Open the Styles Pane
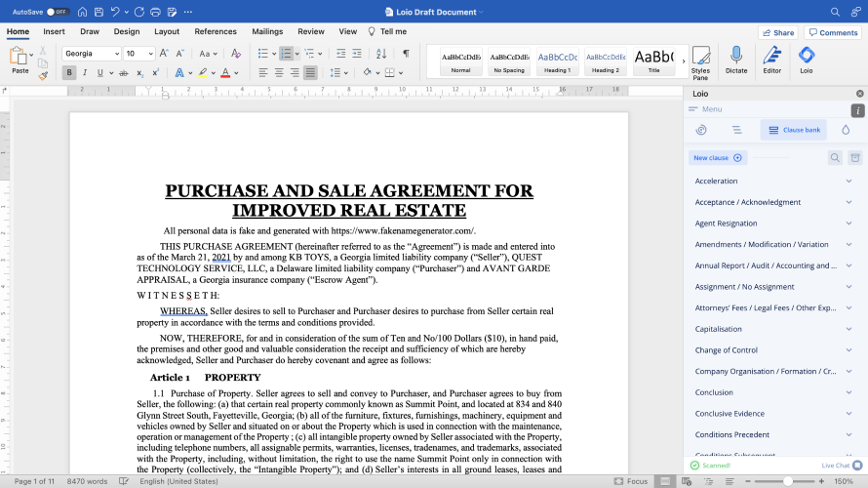The width and height of the screenshot is (868, 488). tap(700, 61)
